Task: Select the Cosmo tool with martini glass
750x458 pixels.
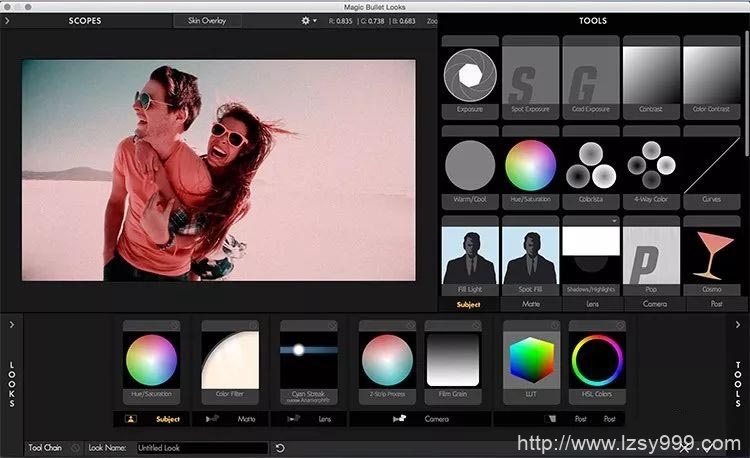Action: click(711, 256)
